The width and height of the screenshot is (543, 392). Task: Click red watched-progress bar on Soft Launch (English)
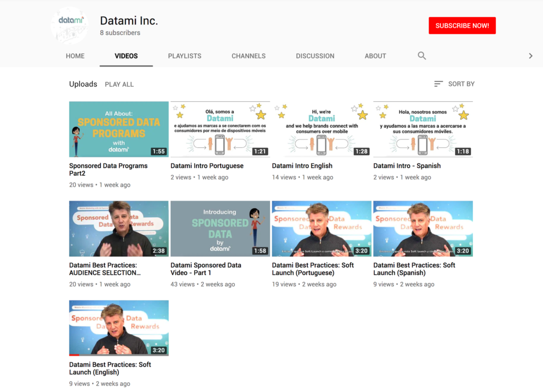tap(74, 355)
